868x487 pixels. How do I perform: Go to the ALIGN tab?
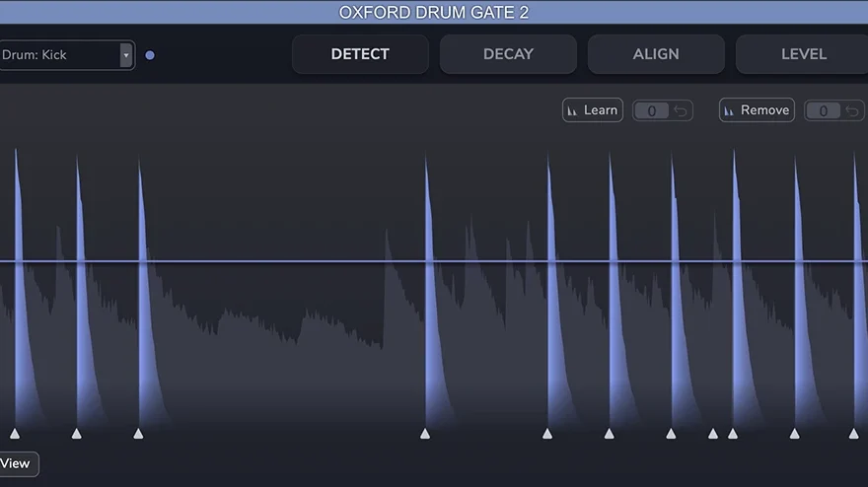pyautogui.click(x=656, y=54)
